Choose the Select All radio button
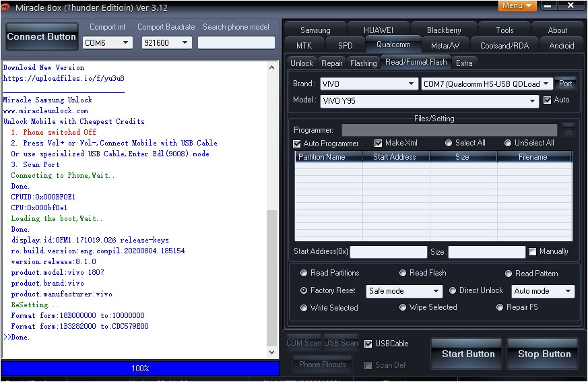Viewport: 588px width, 382px height. [449, 143]
